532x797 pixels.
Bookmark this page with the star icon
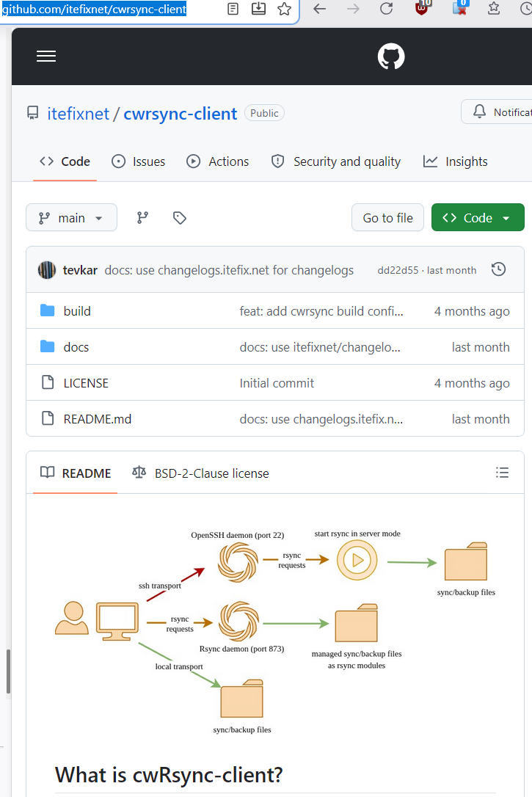284,10
